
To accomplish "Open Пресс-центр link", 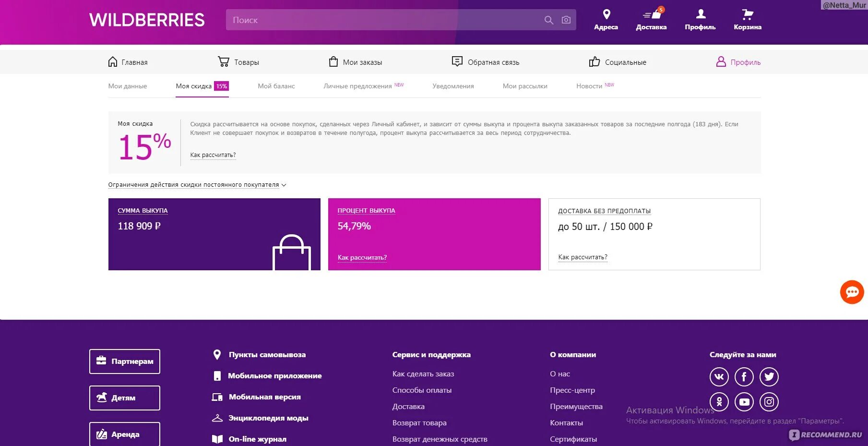I will (x=572, y=390).
